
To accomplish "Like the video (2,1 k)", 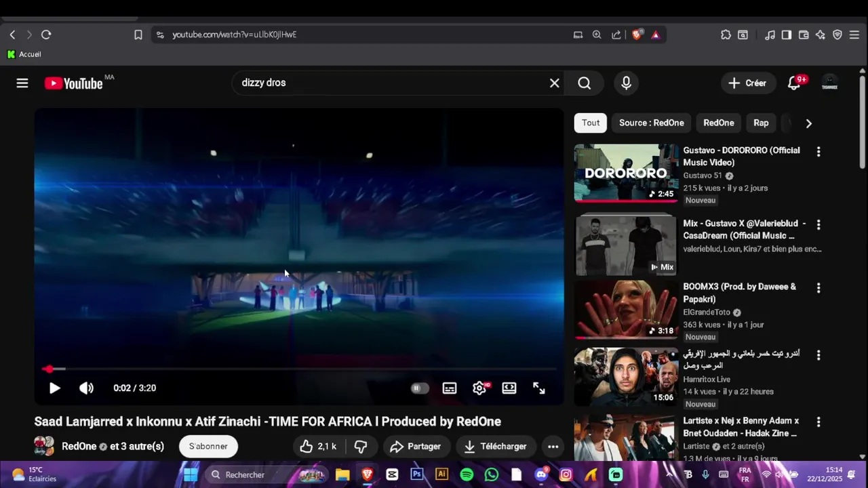I will [319, 446].
